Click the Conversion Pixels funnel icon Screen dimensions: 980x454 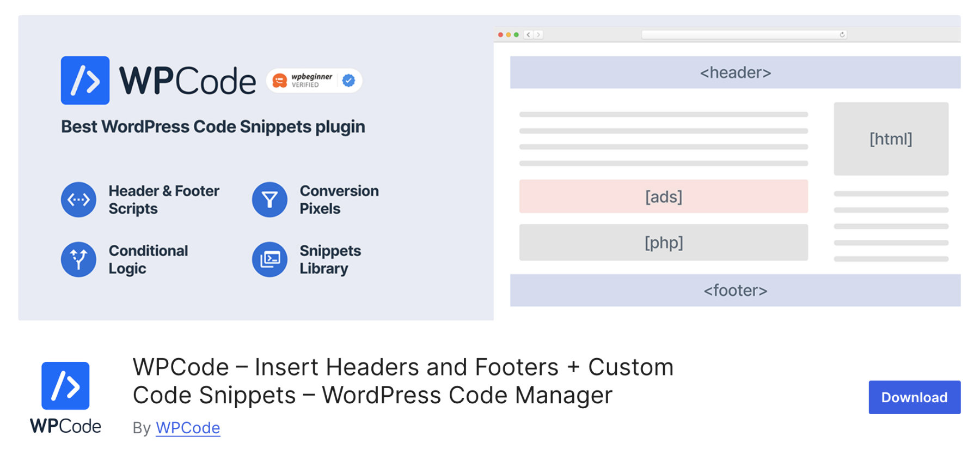tap(269, 199)
